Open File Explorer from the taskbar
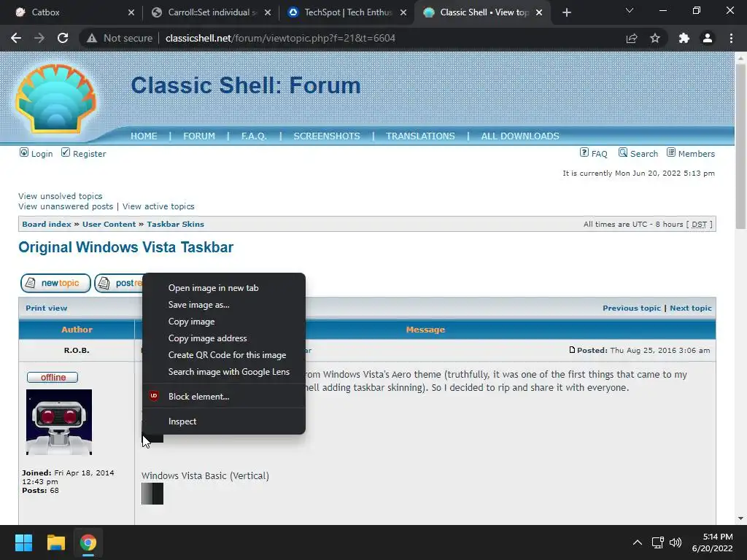This screenshot has height=560, width=747. (x=55, y=542)
